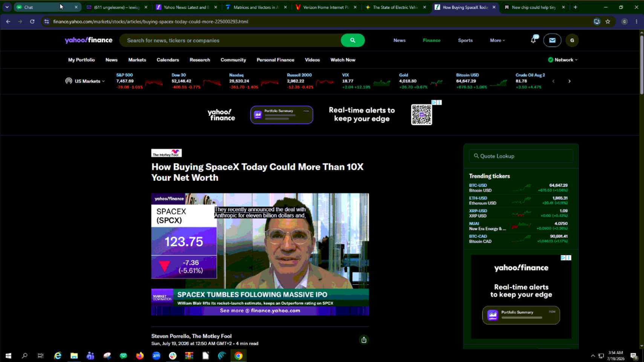Bookmark this page with the star icon
644x362 pixels.
point(608,21)
